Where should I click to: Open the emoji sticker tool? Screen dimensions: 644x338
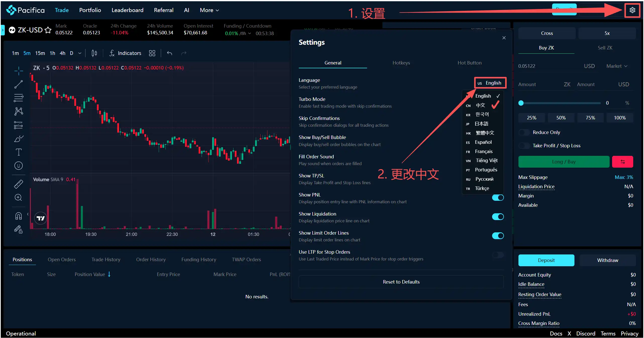(x=19, y=166)
